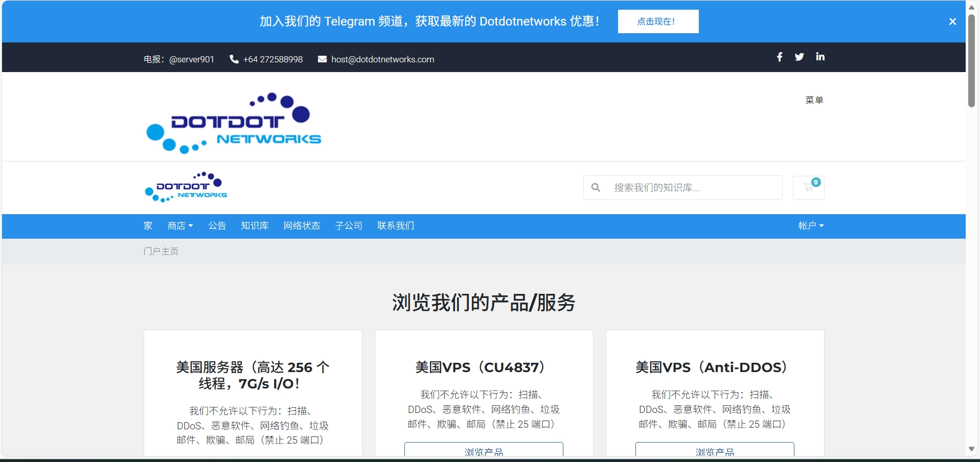This screenshot has width=980, height=462.
Task: Open the 网络状态 network status page
Action: [302, 226]
